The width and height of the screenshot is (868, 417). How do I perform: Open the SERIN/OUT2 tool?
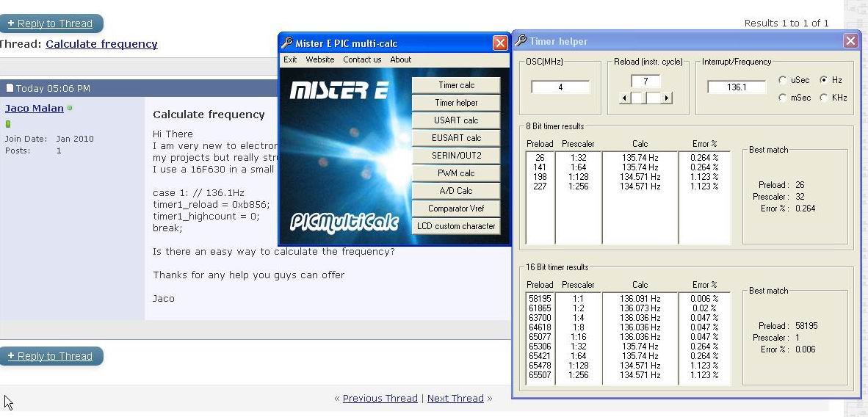[456, 156]
